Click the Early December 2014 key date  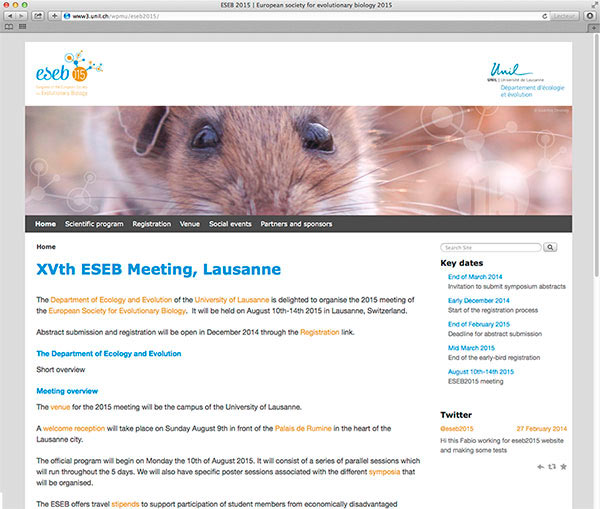479,300
